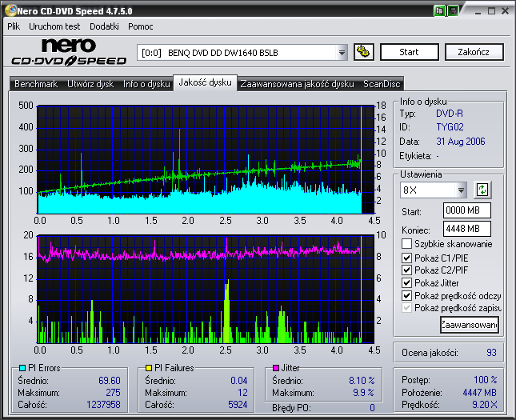
Task: Open the Zaawansowana jakość dysku tab
Action: 297,84
